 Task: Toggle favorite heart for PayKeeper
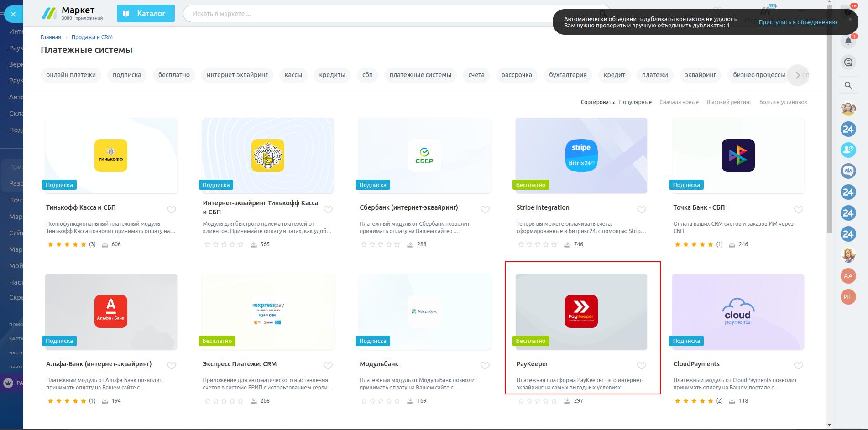(641, 366)
